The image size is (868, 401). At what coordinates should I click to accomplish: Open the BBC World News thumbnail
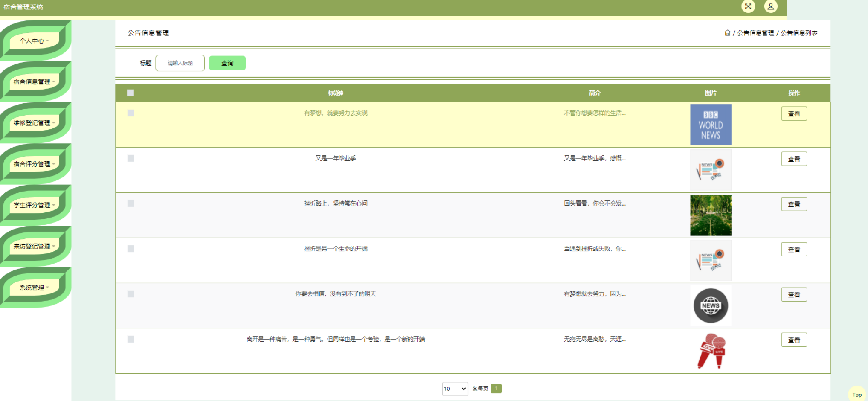click(711, 125)
